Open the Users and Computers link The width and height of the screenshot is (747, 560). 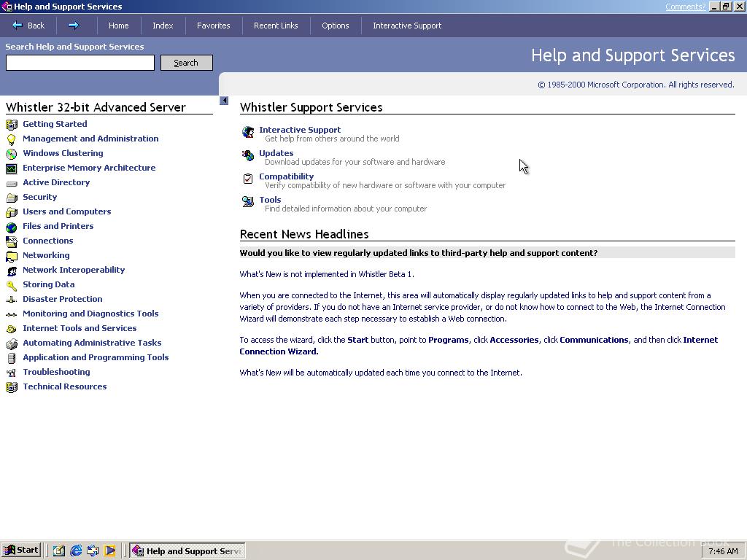click(66, 211)
